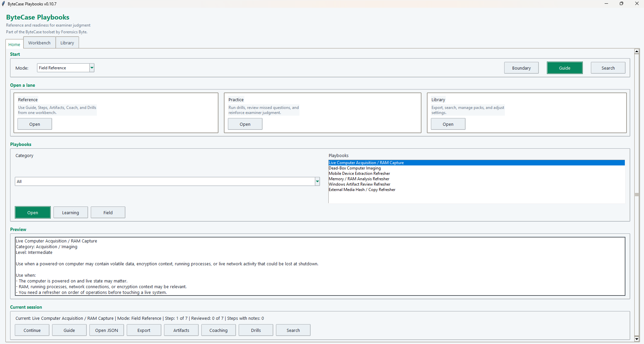The width and height of the screenshot is (644, 344).
Task: Click the Open JSON button
Action: coord(107,330)
